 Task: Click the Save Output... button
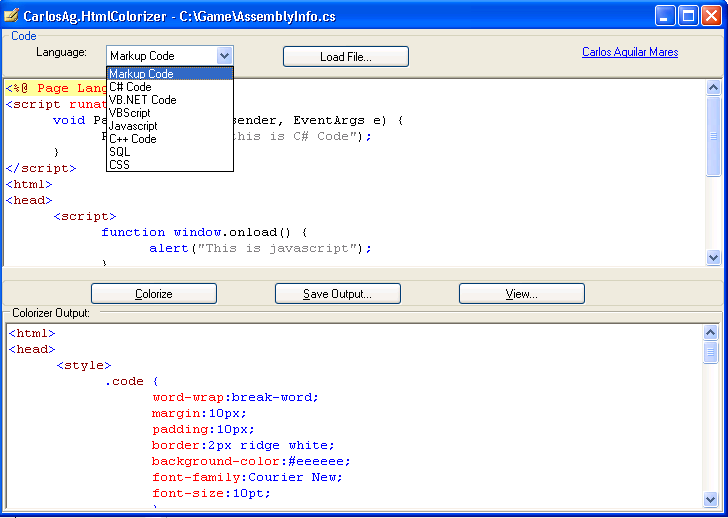pos(338,294)
